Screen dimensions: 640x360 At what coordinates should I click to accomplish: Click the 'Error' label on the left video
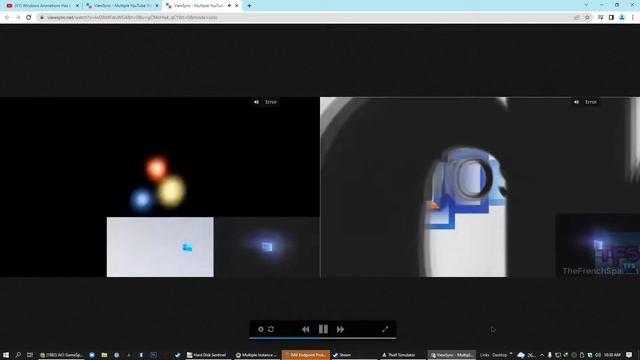(271, 102)
